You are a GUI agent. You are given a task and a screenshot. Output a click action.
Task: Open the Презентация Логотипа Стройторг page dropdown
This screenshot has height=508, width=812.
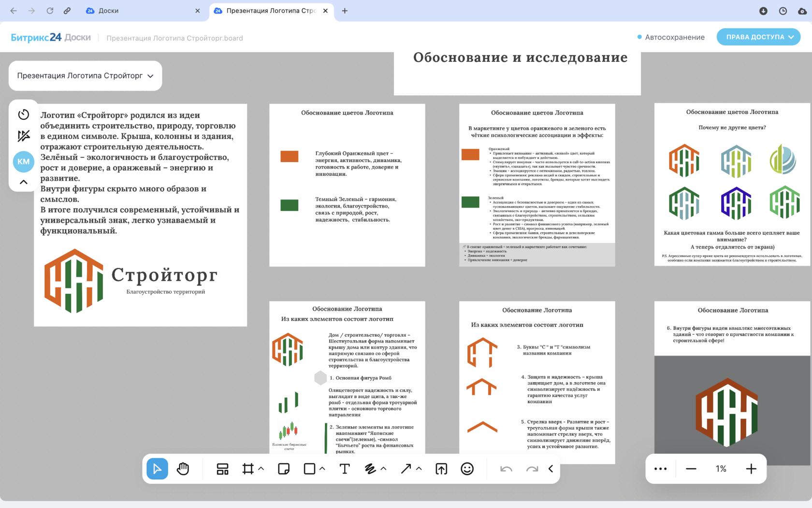[x=86, y=75]
